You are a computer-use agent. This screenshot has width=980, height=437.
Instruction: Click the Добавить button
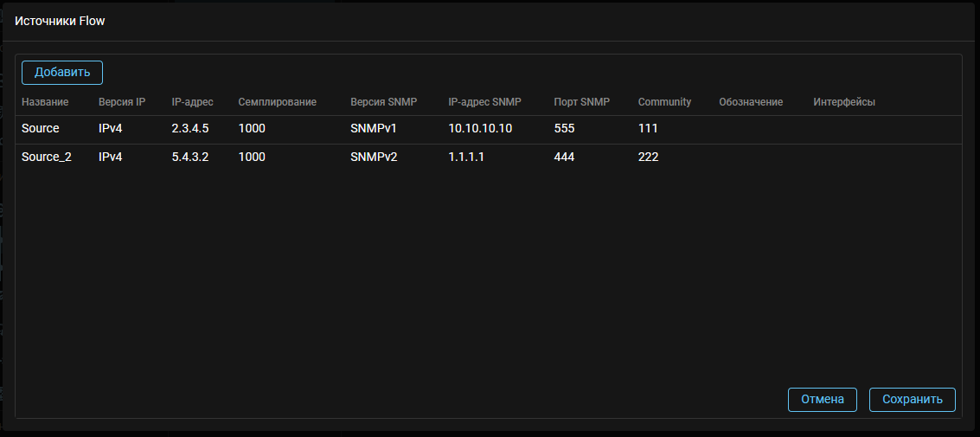click(x=62, y=73)
